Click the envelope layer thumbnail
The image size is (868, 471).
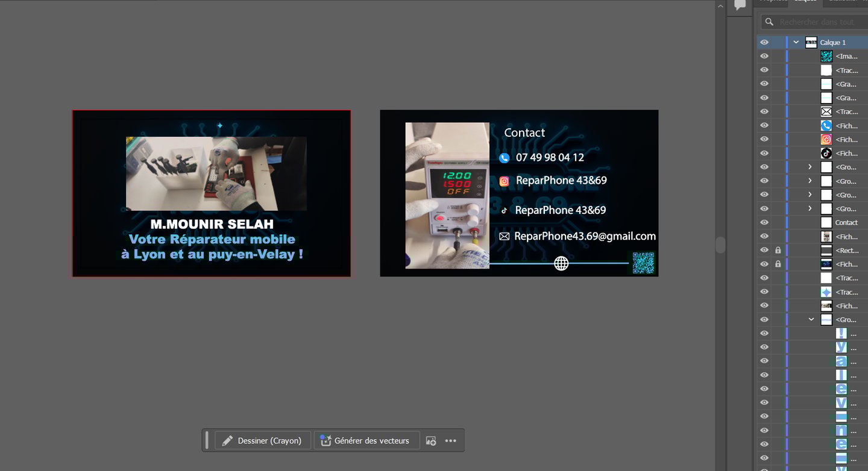(x=826, y=111)
